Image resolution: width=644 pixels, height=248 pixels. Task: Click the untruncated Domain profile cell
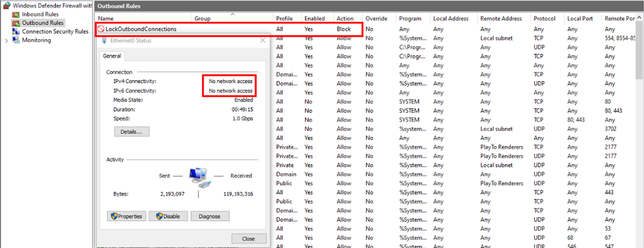(x=286, y=174)
